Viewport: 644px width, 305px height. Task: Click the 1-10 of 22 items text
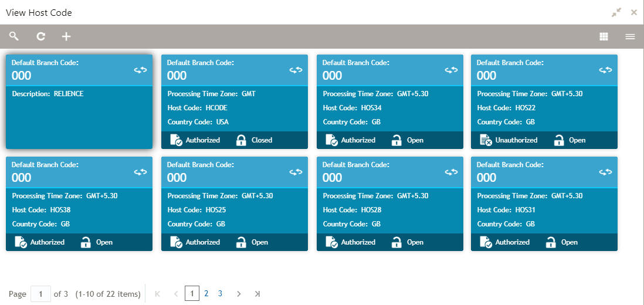pyautogui.click(x=108, y=294)
